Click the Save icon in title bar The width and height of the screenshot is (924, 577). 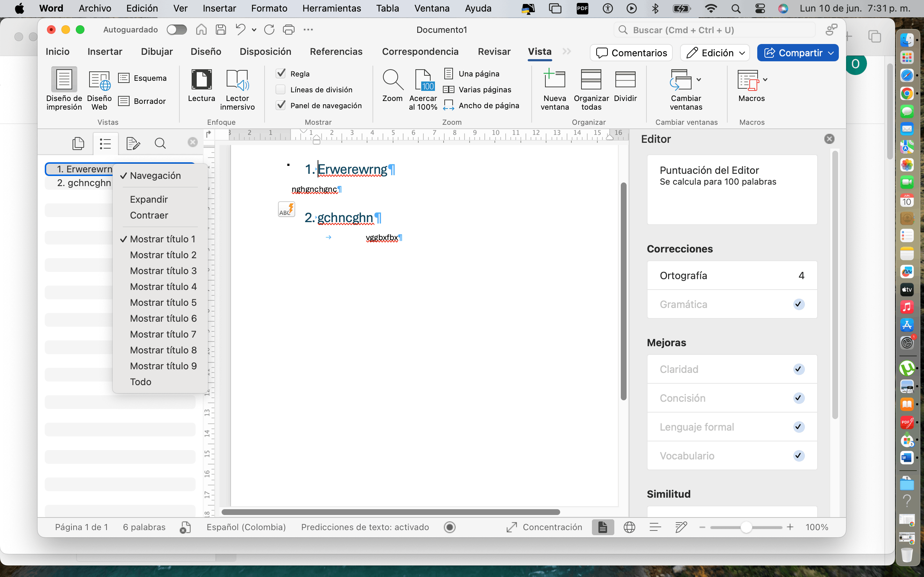[221, 30]
